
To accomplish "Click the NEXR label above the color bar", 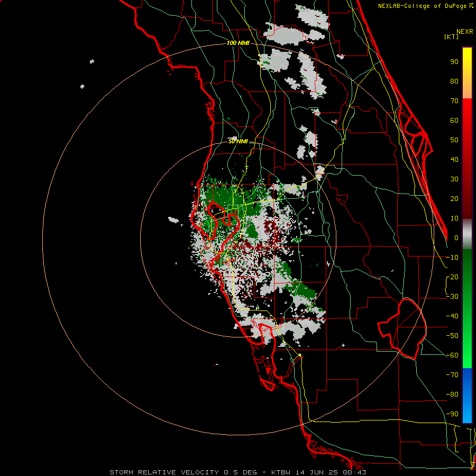I will click(x=465, y=32).
